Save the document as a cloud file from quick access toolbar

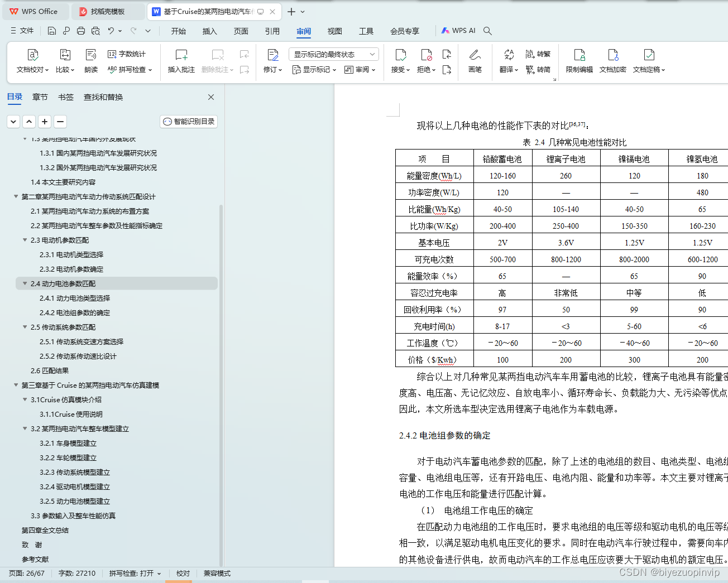pos(66,31)
